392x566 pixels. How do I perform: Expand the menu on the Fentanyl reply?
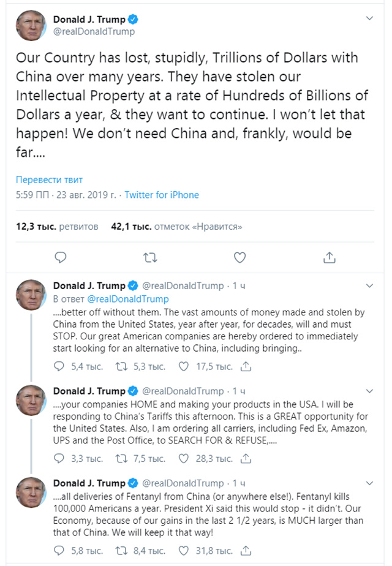[369, 483]
